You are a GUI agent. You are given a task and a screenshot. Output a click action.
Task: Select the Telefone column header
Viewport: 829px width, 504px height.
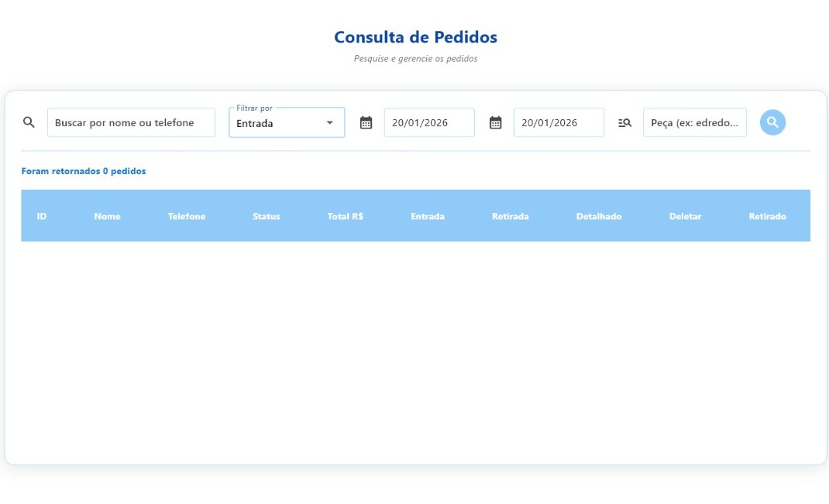tap(187, 216)
